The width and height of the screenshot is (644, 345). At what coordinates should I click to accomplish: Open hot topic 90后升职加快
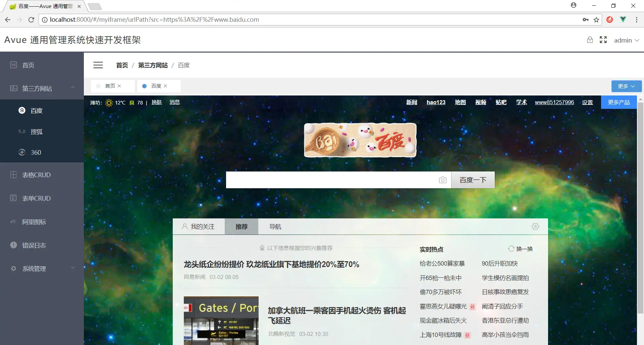click(x=500, y=264)
